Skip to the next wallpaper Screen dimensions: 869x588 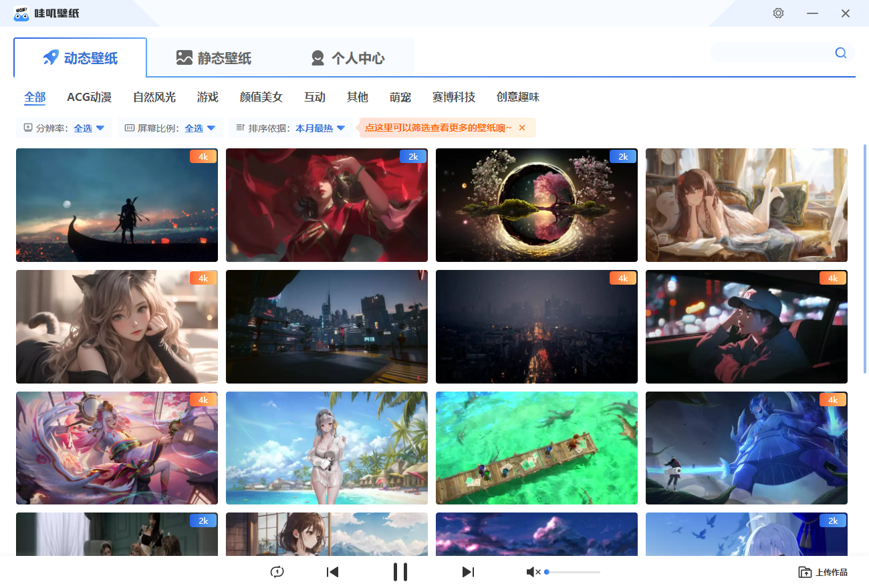pos(468,571)
